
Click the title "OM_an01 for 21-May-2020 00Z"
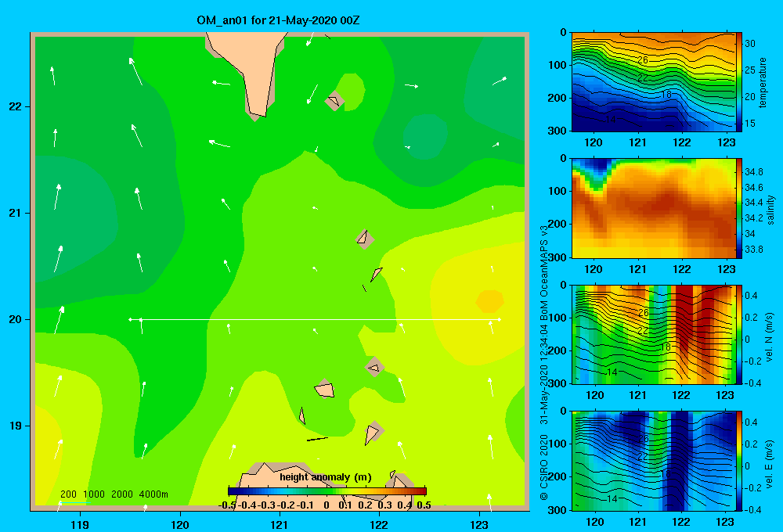pyautogui.click(x=278, y=20)
